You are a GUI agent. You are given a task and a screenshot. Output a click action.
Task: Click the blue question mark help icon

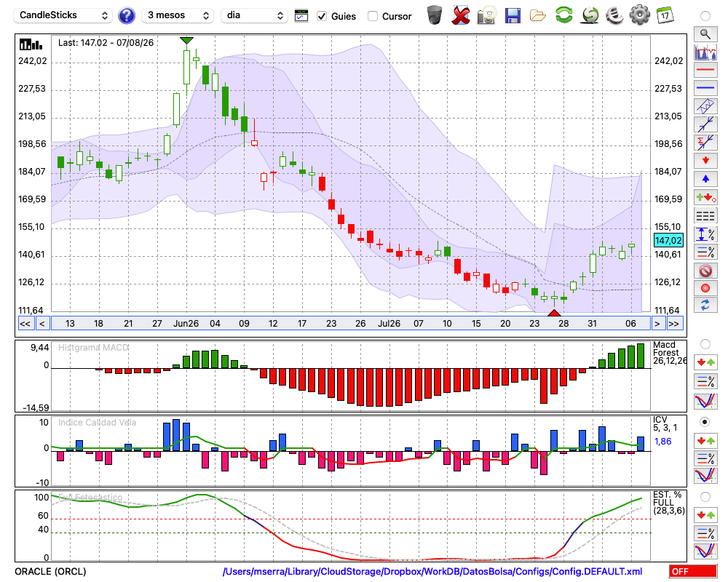pos(126,16)
